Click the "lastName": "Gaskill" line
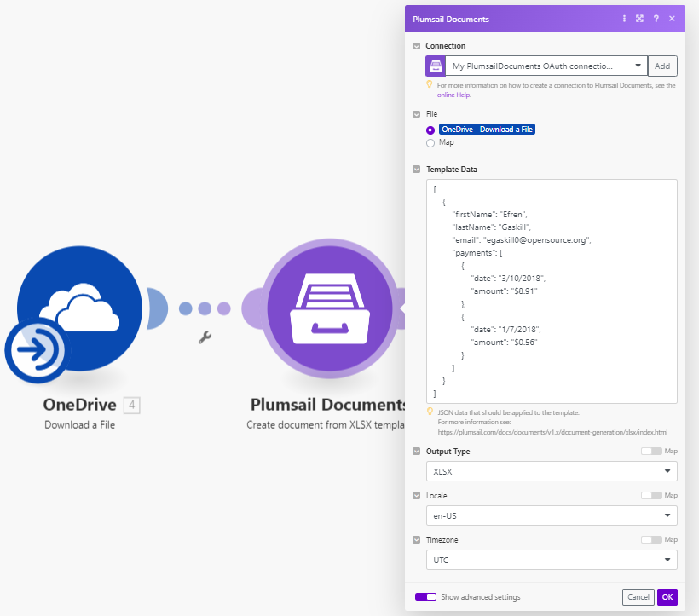The width and height of the screenshot is (699, 616). click(491, 227)
